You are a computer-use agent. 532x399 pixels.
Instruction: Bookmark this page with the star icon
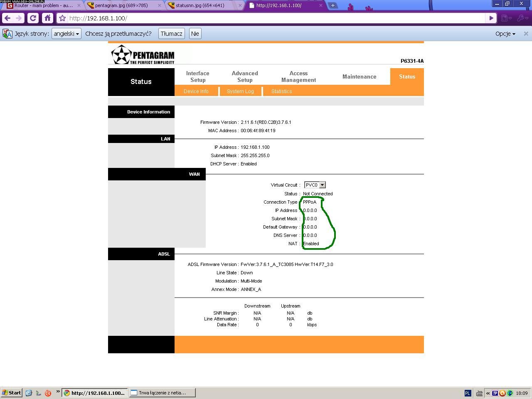coord(62,18)
